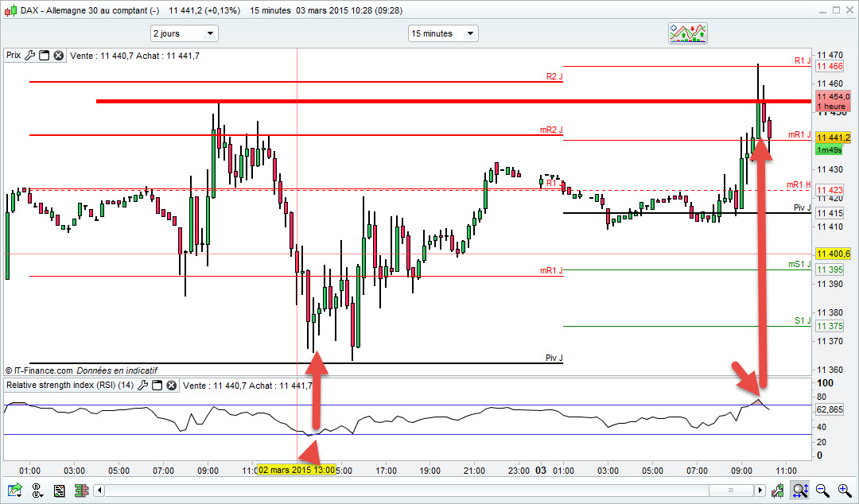
Task: Click the green '11 395' mS1 J price label
Action: point(830,269)
